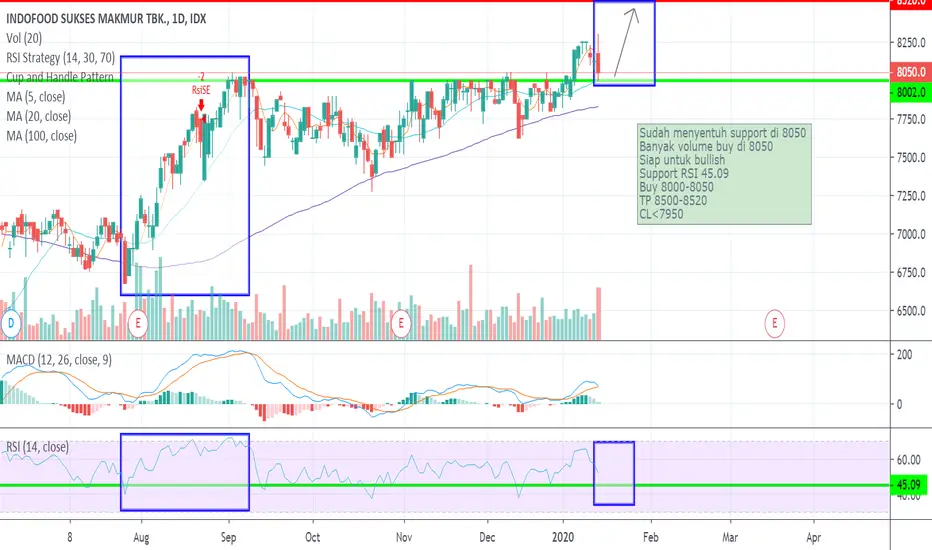Click the E earnings marker between Mar and Apr
Image resolution: width=932 pixels, height=550 pixels.
pyautogui.click(x=774, y=323)
